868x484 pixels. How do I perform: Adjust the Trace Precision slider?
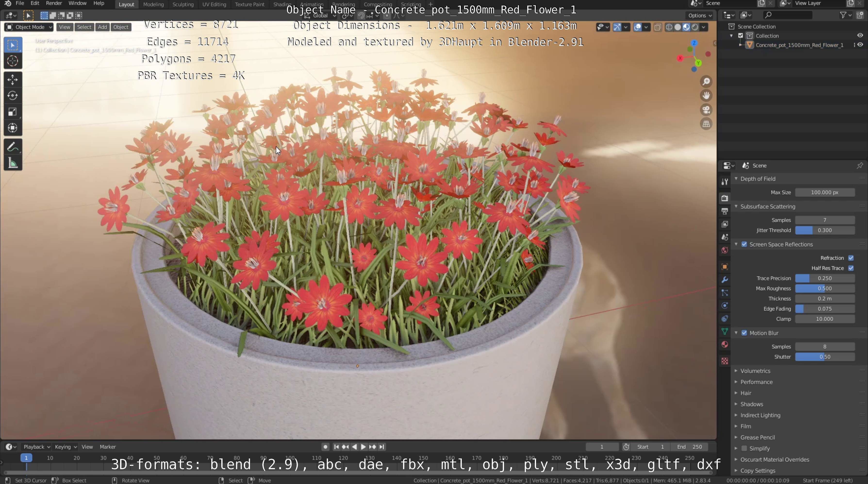(825, 278)
